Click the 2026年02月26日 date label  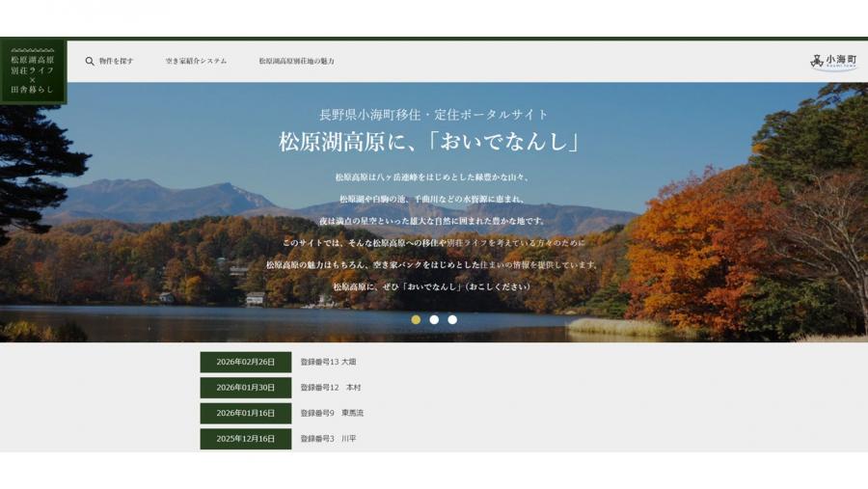(x=246, y=362)
